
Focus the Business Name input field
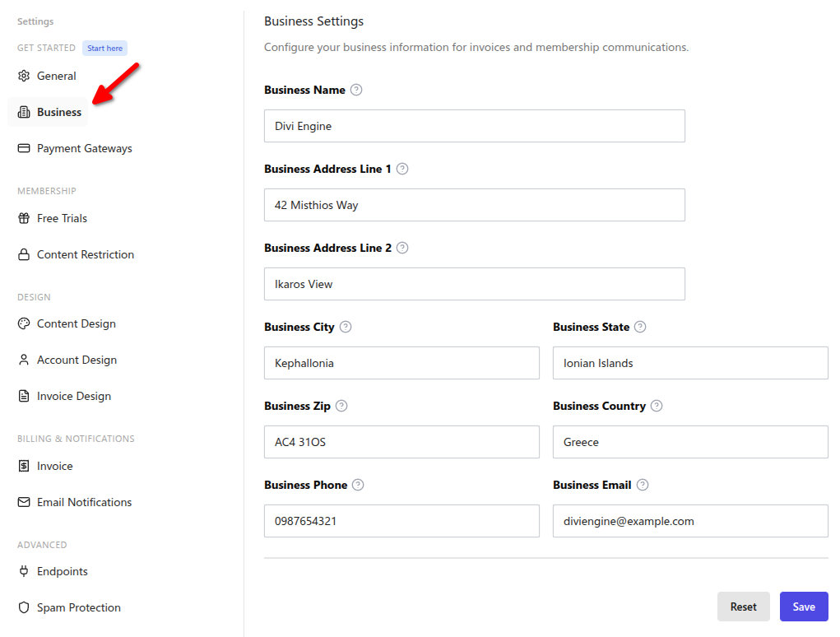[474, 127]
